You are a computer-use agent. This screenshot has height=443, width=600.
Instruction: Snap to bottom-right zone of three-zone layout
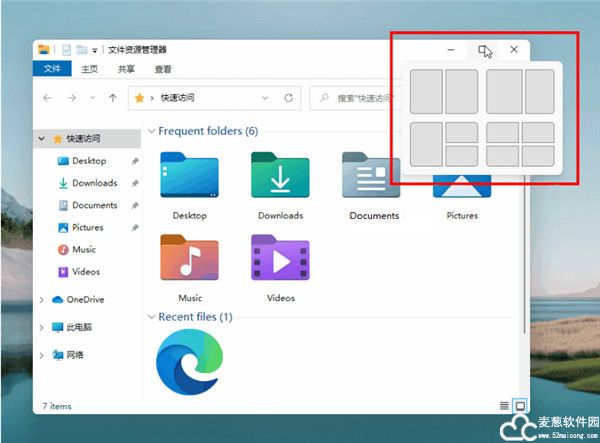coord(461,156)
